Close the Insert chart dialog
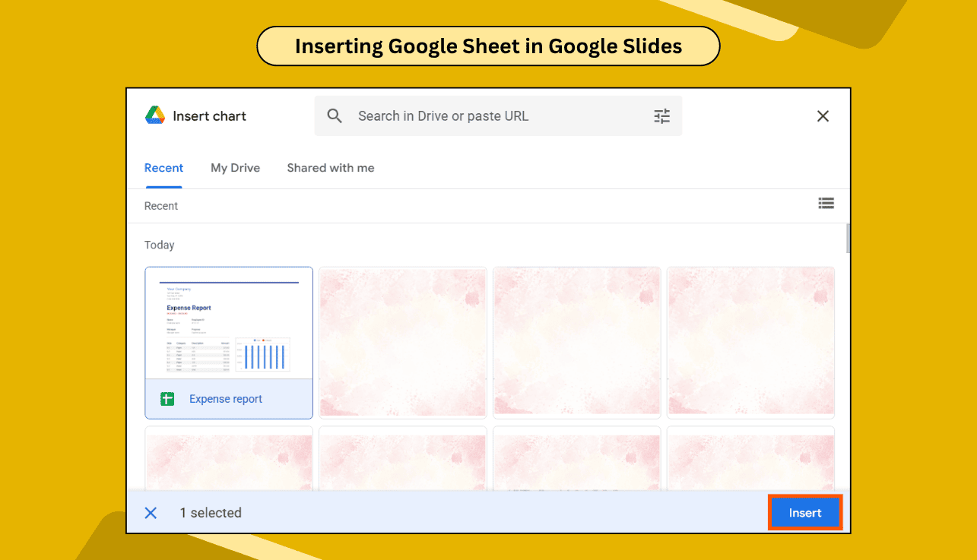The image size is (977, 560). [x=823, y=115]
